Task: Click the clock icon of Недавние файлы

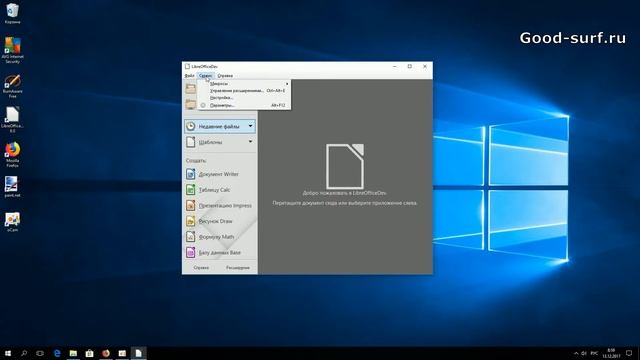Action: pos(191,127)
